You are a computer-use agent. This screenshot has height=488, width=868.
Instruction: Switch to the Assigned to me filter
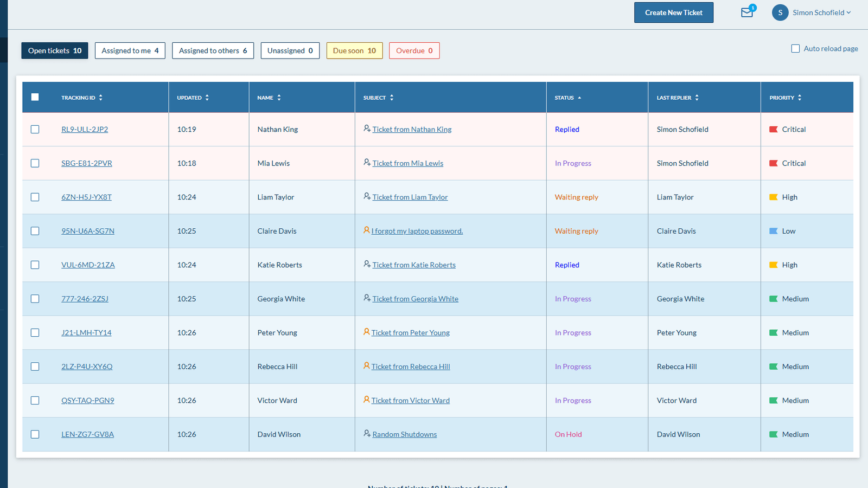130,50
